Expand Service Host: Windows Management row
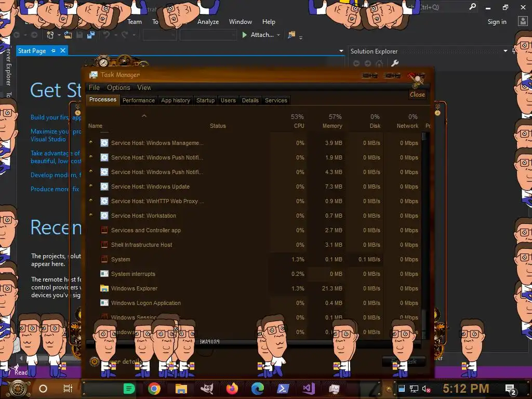Screen dimensions: 532x399 click(90, 142)
